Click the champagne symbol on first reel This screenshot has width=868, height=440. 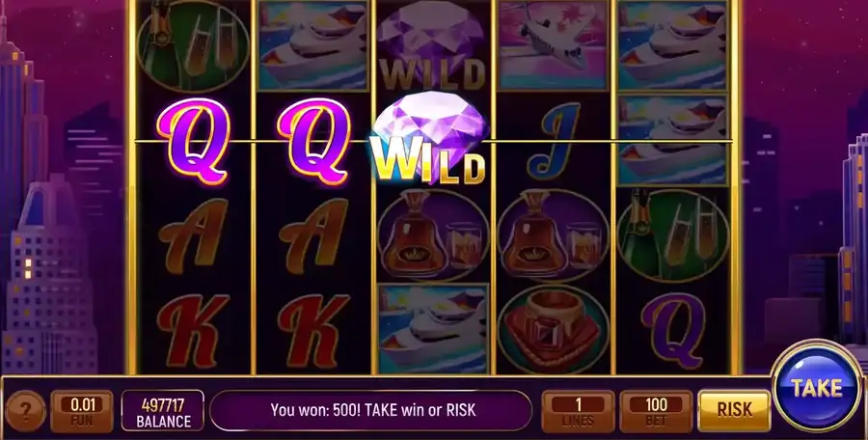[193, 46]
